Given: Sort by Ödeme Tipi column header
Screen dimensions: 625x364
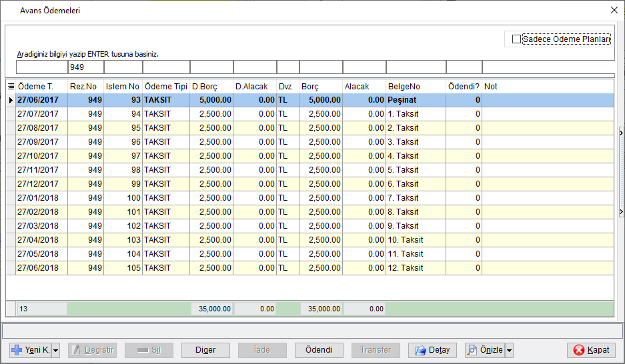Looking at the screenshot, I should coord(166,87).
